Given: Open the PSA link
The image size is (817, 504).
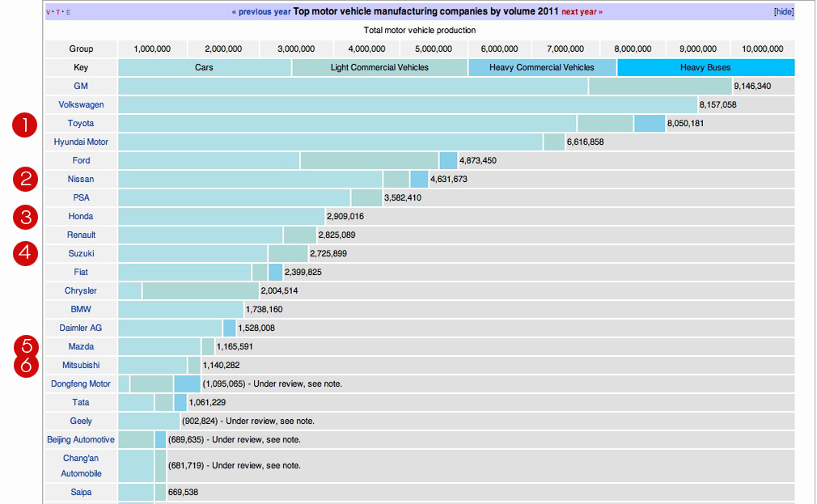Looking at the screenshot, I should [x=81, y=198].
